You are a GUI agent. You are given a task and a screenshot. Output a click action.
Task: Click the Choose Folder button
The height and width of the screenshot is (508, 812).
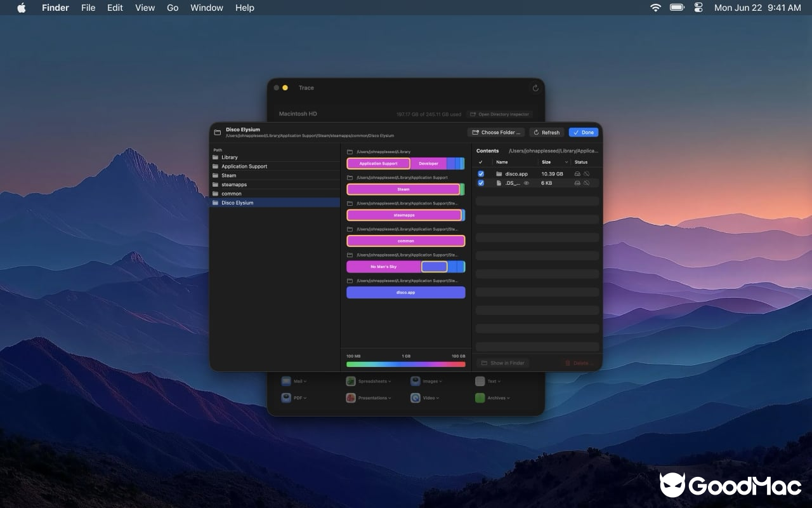tap(496, 132)
